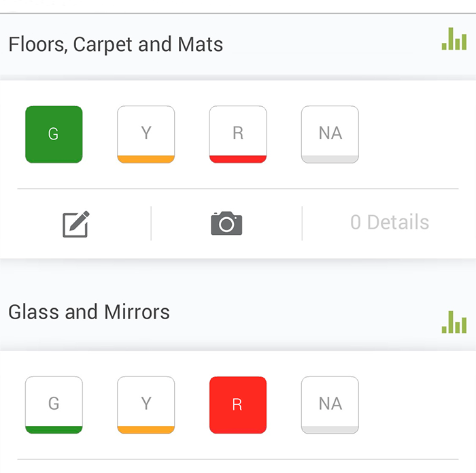Click orange strip under Y in Glass section

[x=146, y=429]
